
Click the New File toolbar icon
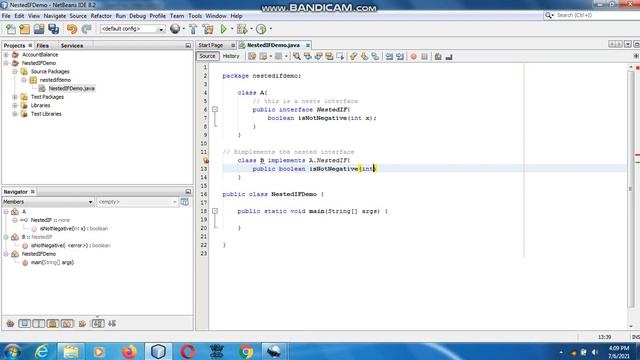click(11, 29)
